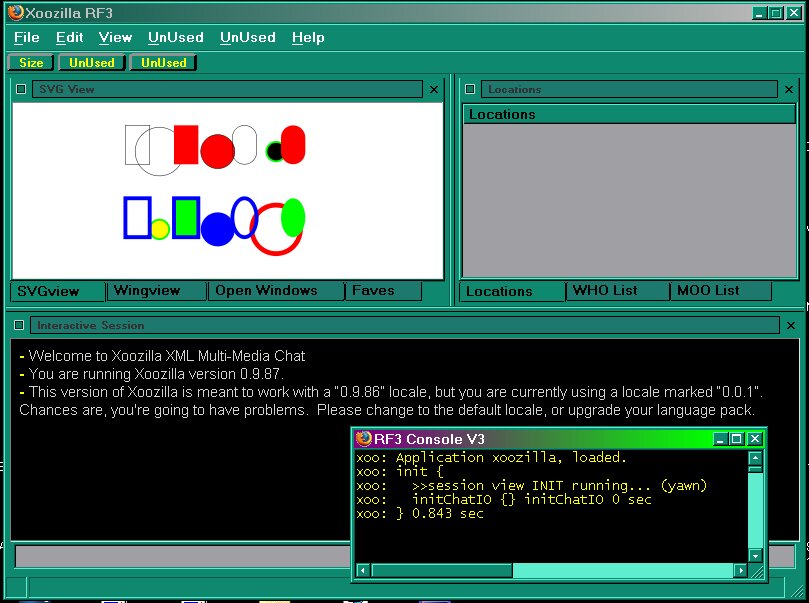Toggle the Interactive Session panel checkbox
The height and width of the screenshot is (603, 809).
point(19,325)
